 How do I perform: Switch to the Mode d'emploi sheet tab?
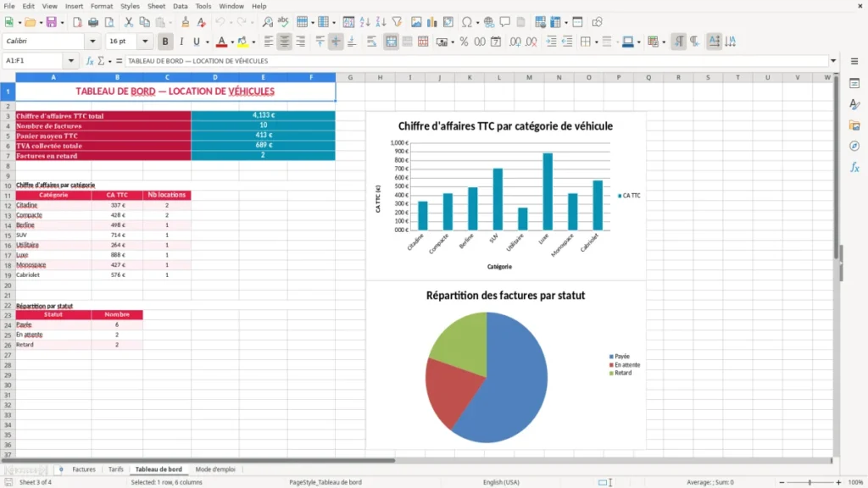[215, 469]
